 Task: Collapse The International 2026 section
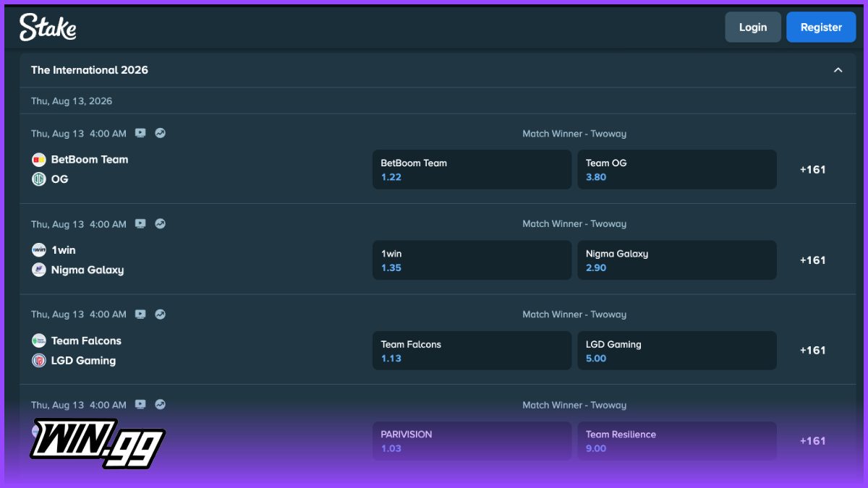click(838, 70)
